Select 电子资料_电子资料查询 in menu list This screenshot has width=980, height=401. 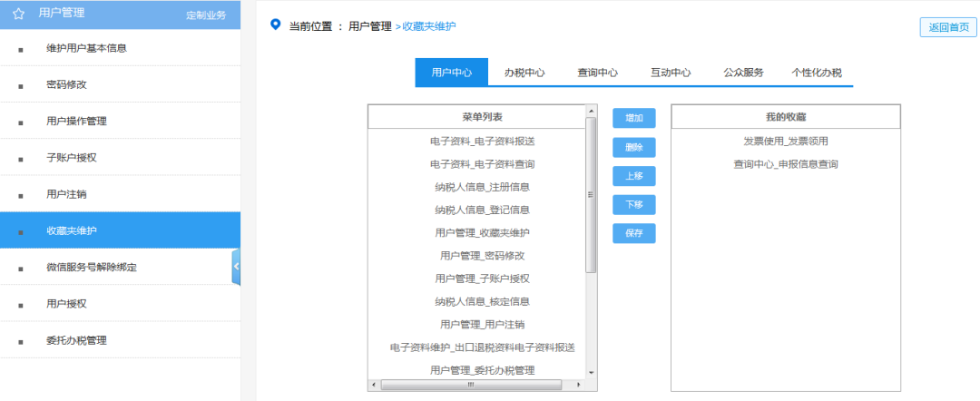(483, 164)
